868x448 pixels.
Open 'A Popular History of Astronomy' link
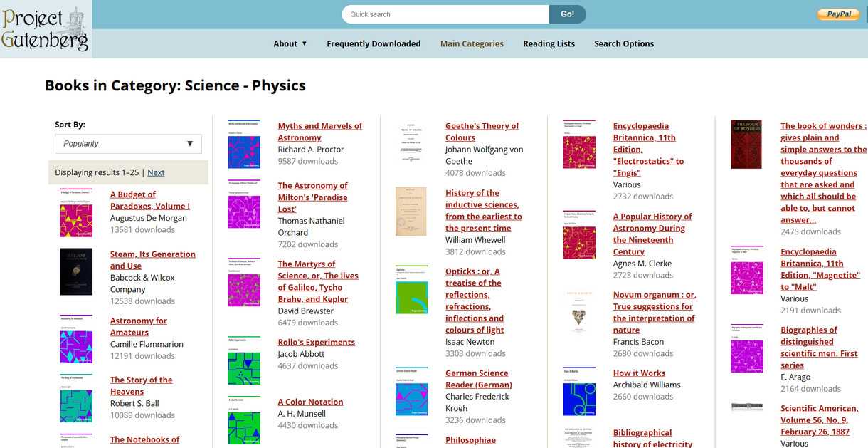(652, 234)
